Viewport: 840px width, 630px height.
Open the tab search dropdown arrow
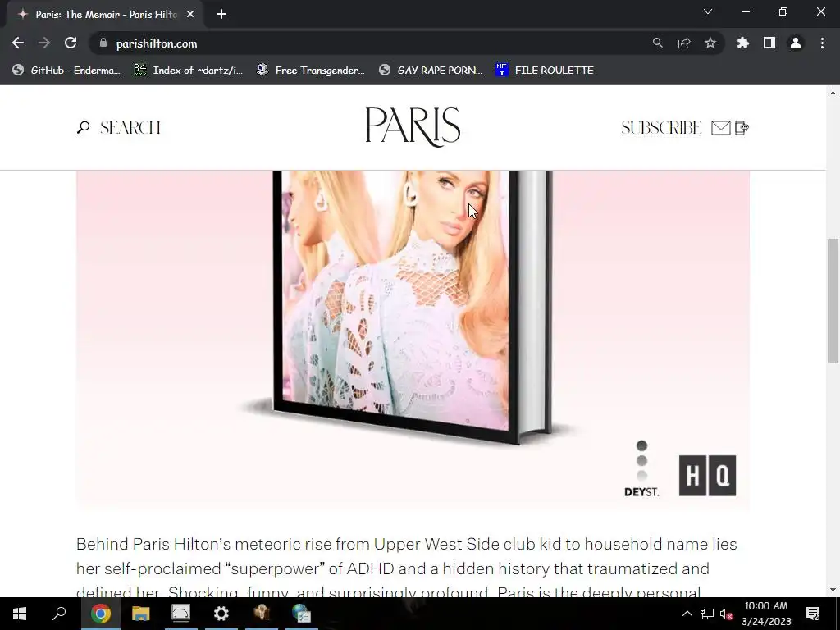coord(708,11)
